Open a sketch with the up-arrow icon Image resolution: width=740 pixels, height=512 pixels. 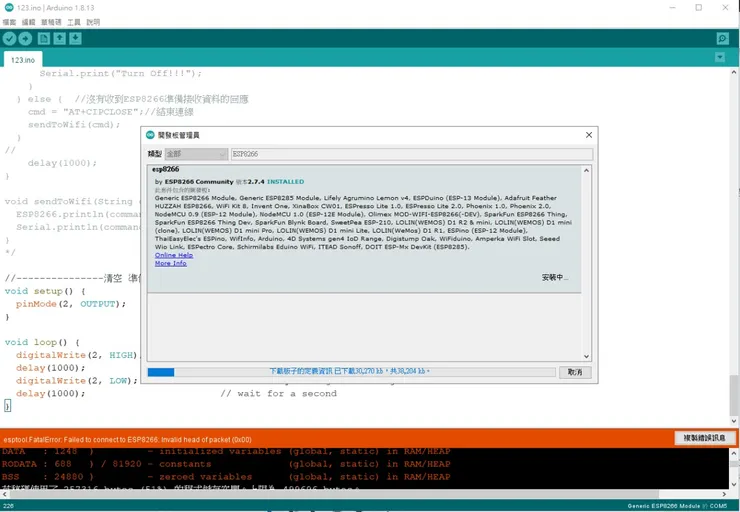(59, 39)
